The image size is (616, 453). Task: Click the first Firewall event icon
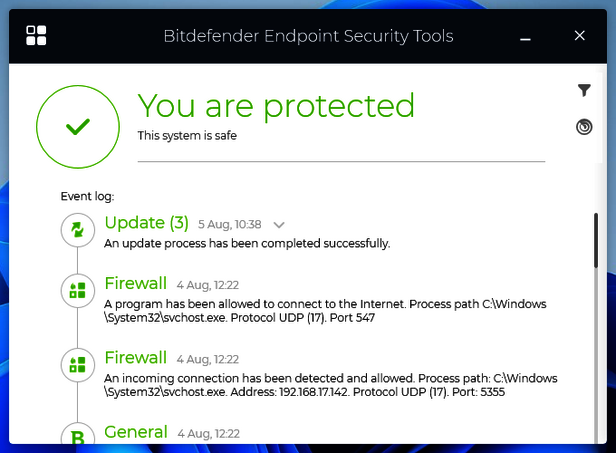click(77, 292)
